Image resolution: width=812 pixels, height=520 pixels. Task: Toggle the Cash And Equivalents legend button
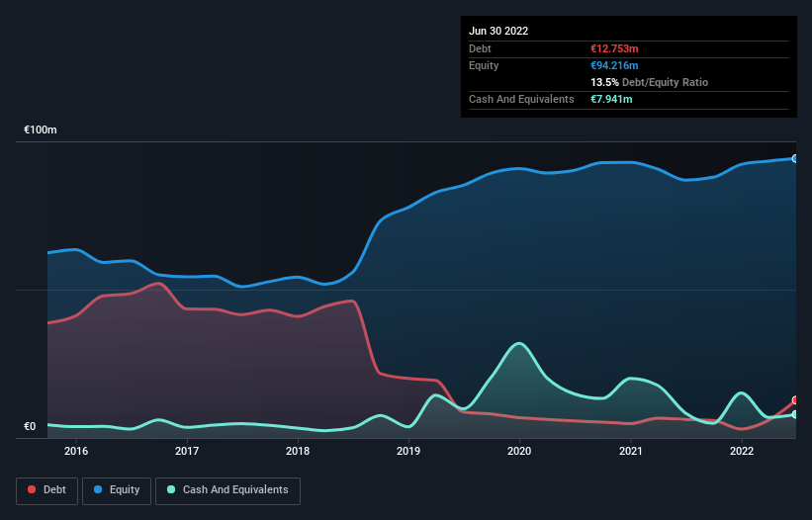click(227, 490)
